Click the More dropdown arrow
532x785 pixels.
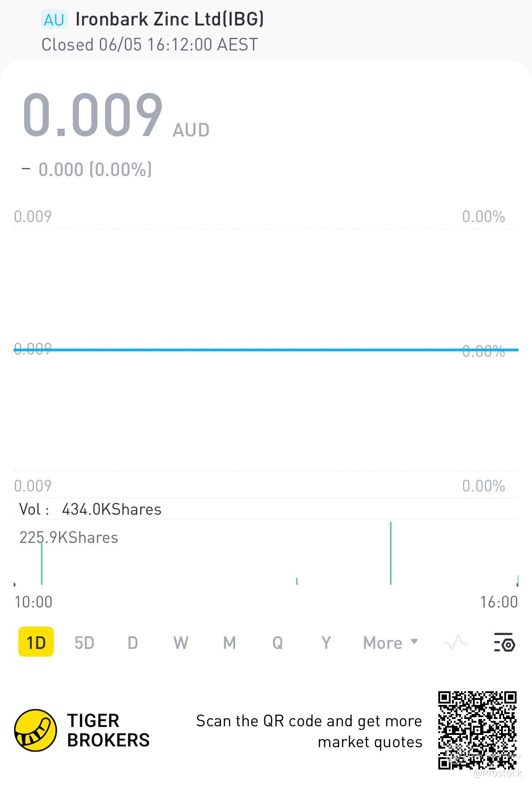pyautogui.click(x=414, y=641)
